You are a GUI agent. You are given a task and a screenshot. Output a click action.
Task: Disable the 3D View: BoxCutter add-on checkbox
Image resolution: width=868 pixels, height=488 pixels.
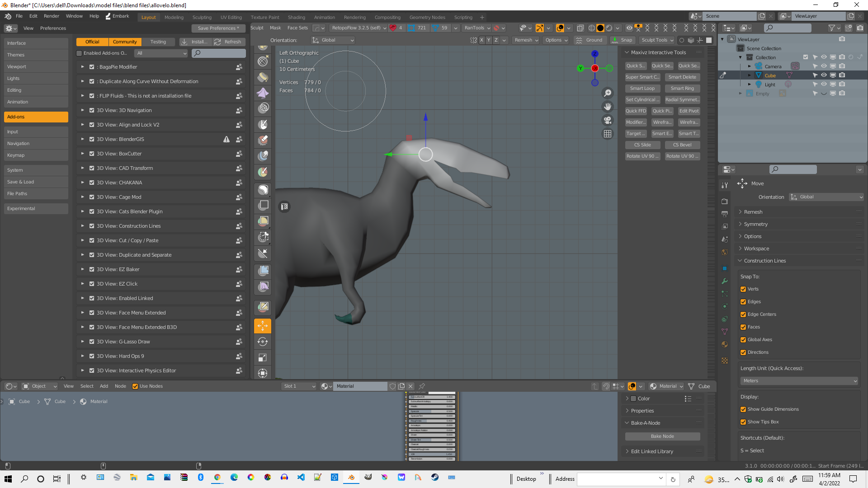[92, 154]
